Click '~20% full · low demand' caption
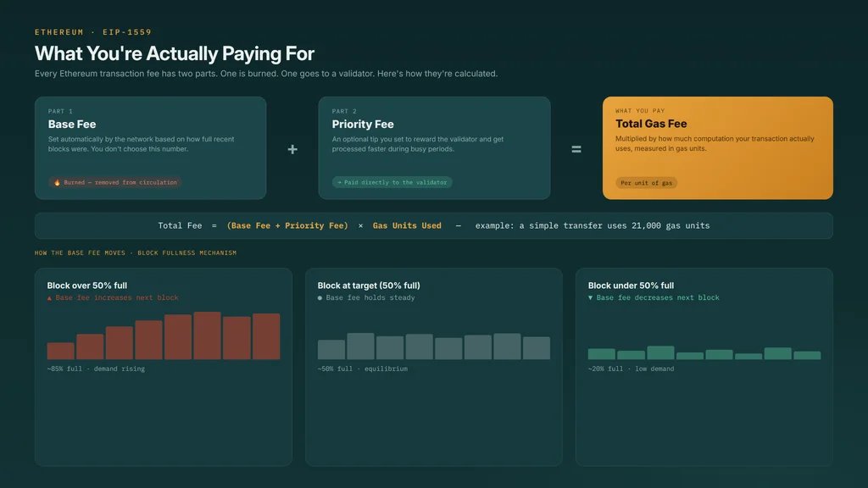Screen dimensions: 868x488 [x=631, y=369]
